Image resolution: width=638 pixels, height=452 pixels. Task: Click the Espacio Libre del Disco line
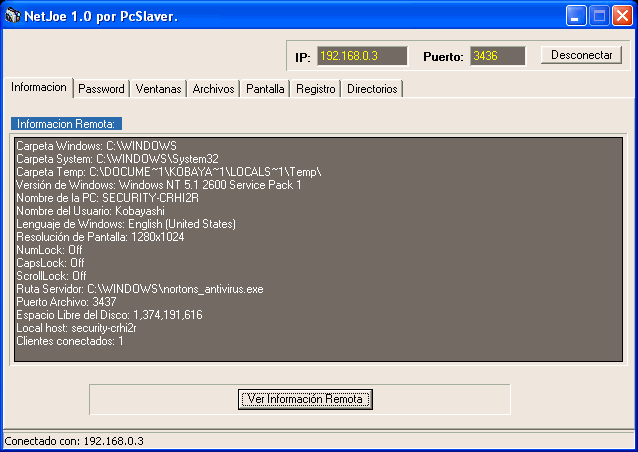coord(109,315)
